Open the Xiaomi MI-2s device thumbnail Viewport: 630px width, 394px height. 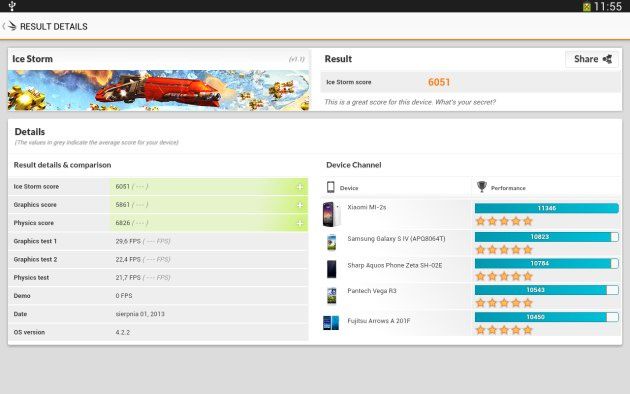[331, 214]
